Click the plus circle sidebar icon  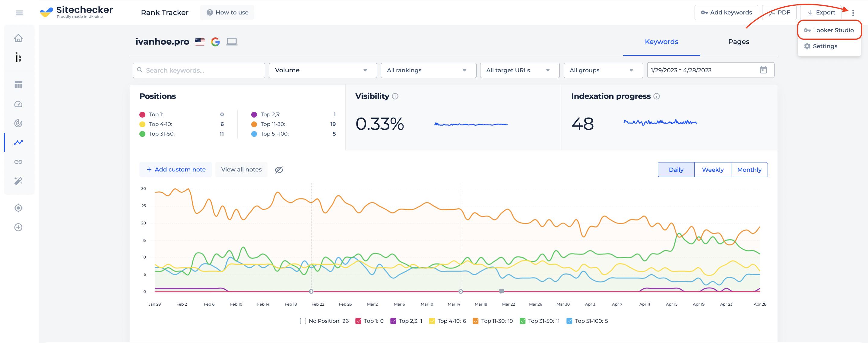(18, 227)
